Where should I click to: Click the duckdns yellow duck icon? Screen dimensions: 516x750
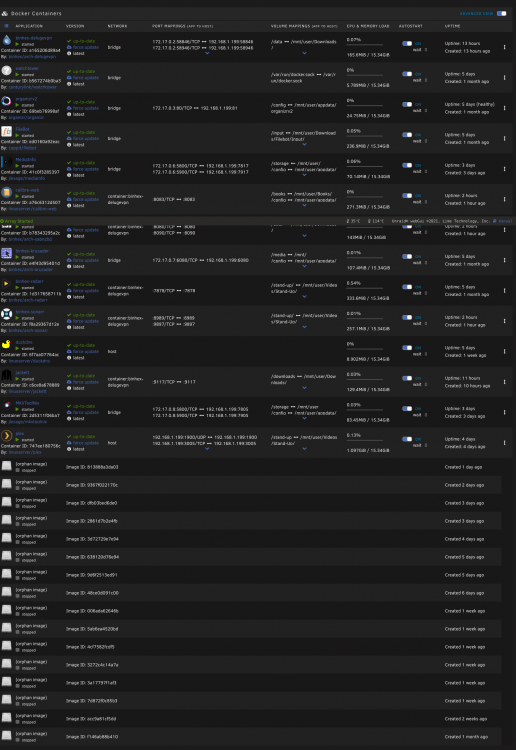(7, 344)
